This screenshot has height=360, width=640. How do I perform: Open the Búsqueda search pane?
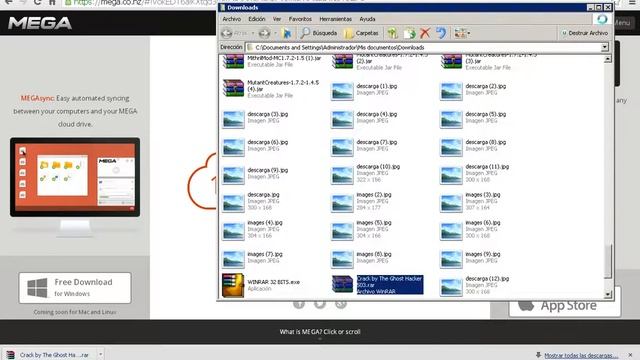click(x=319, y=33)
